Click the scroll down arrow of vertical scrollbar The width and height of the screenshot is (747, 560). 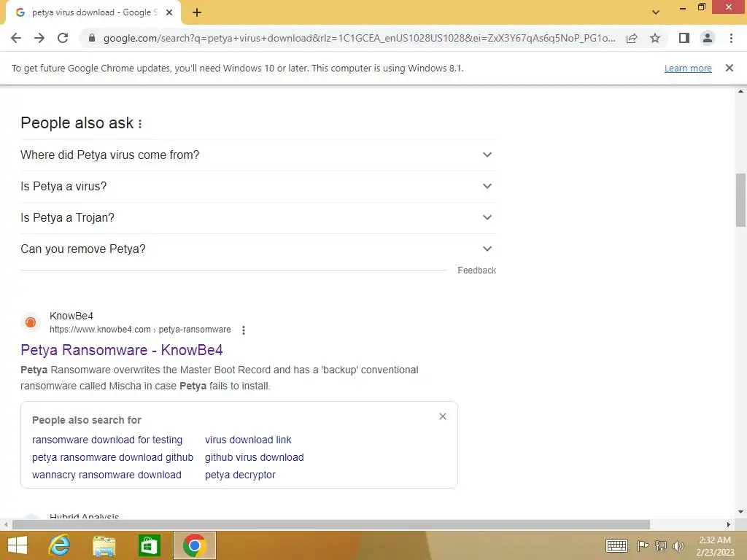[740, 513]
